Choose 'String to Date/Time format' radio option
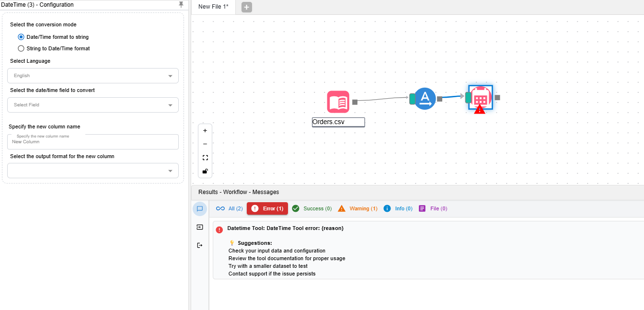This screenshot has height=310, width=644. tap(21, 48)
